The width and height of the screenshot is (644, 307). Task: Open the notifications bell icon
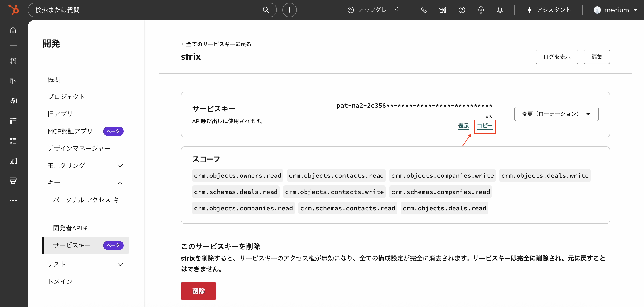(499, 10)
